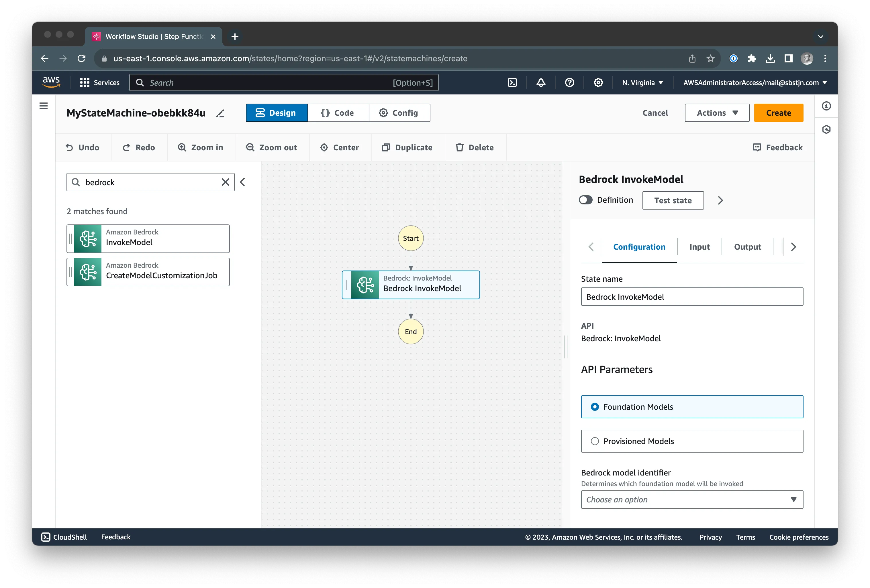Open AWS notifications bell icon

click(541, 82)
